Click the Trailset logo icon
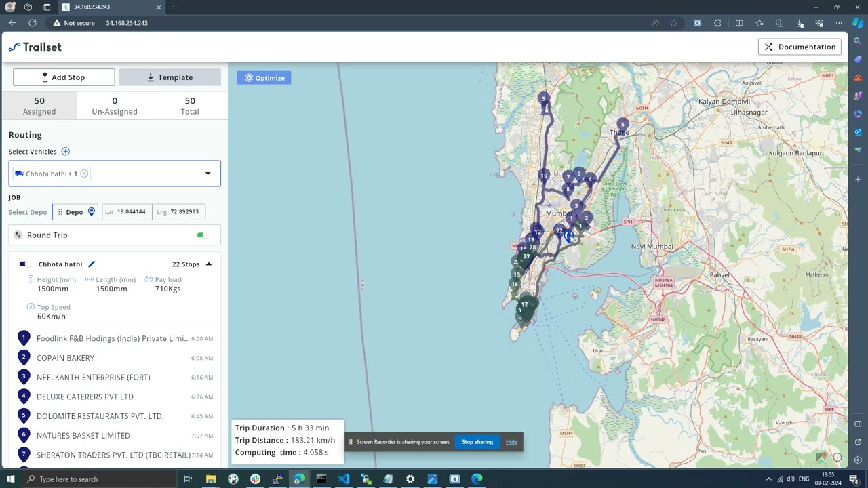Image resolution: width=868 pixels, height=488 pixels. click(14, 47)
